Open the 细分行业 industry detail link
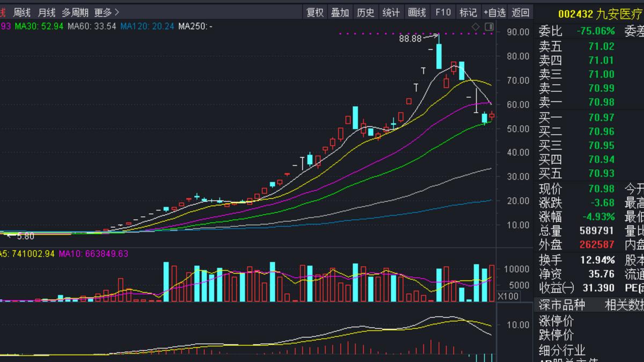644x362 pixels. tap(561, 349)
